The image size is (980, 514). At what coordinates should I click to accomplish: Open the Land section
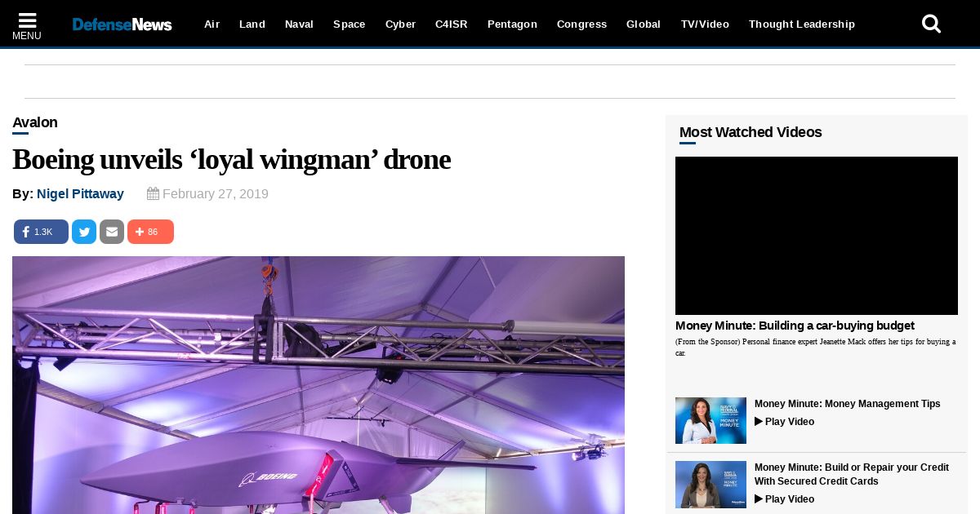(252, 24)
